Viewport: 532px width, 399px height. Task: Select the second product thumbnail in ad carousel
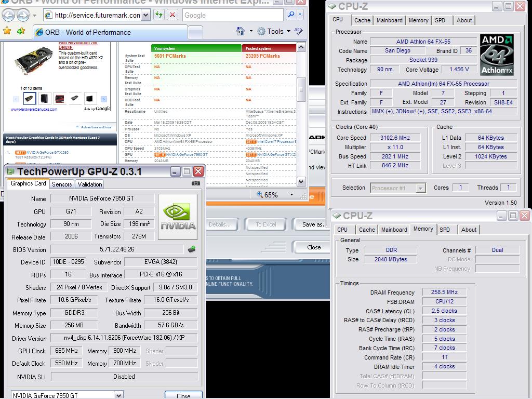pyautogui.click(x=45, y=99)
